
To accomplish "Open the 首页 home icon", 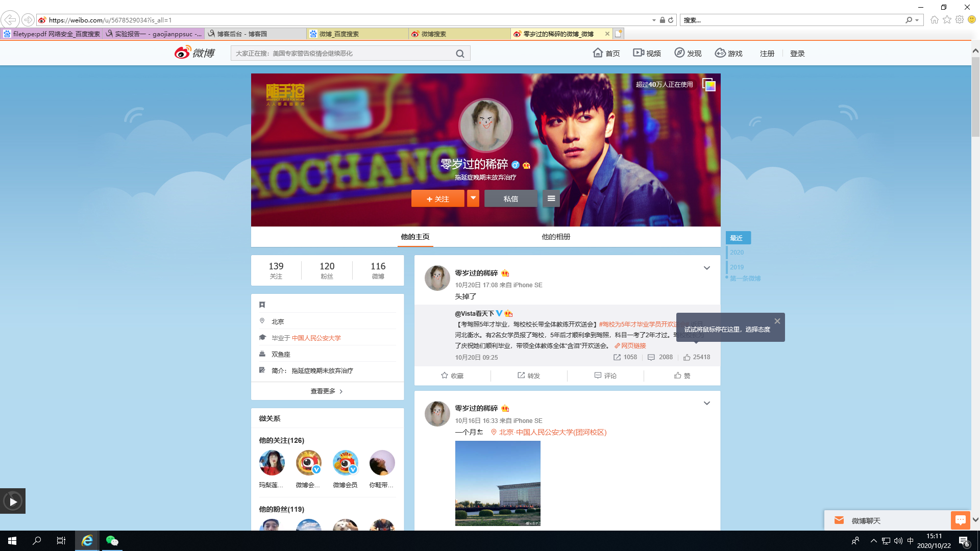I will coord(598,53).
